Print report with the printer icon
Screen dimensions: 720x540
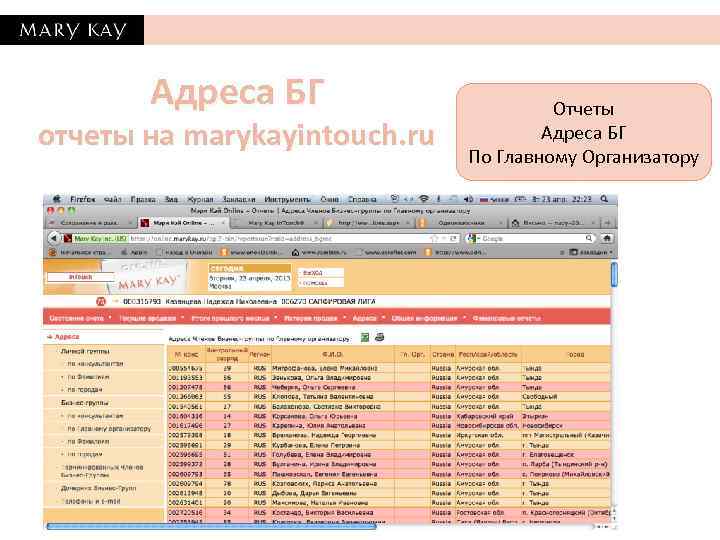[379, 337]
